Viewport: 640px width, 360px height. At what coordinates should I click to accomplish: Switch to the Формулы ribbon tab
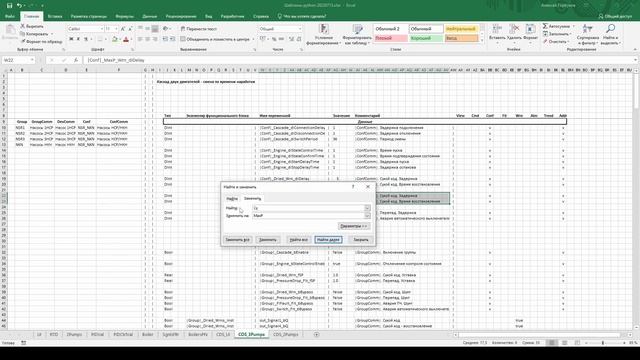click(x=124, y=16)
